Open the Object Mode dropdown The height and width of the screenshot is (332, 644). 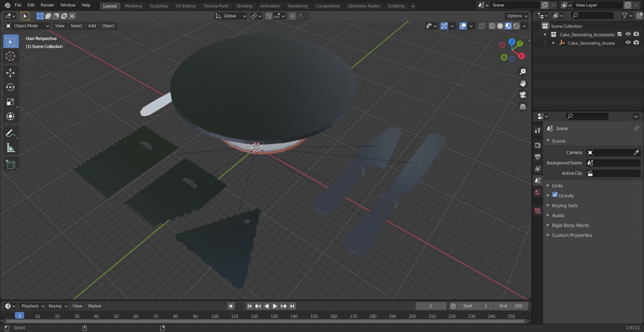click(27, 26)
